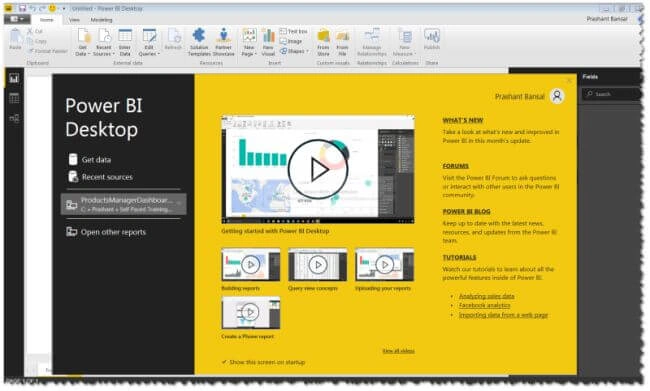The image size is (650, 391).
Task: Insert an Image from ribbon
Action: 291,41
